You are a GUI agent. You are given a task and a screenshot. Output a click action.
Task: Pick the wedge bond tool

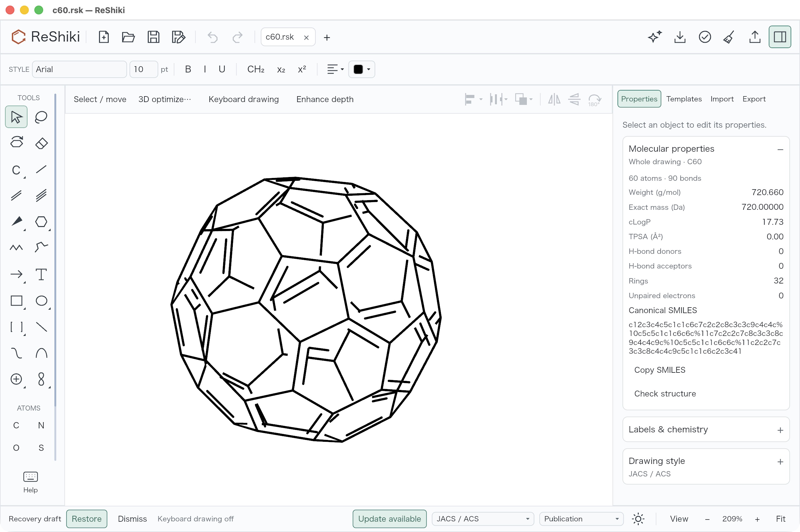click(16, 222)
